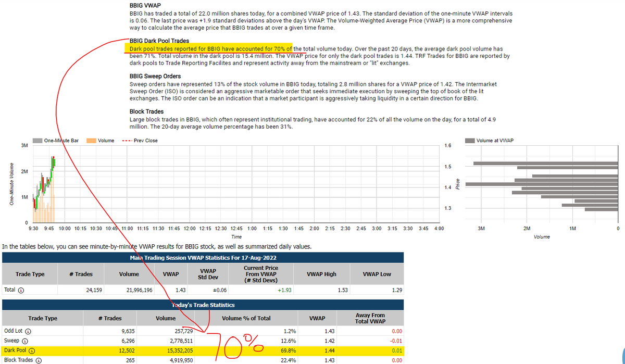Select Odd Lot trades count 9,635
The image size is (625, 364).
pos(128,331)
